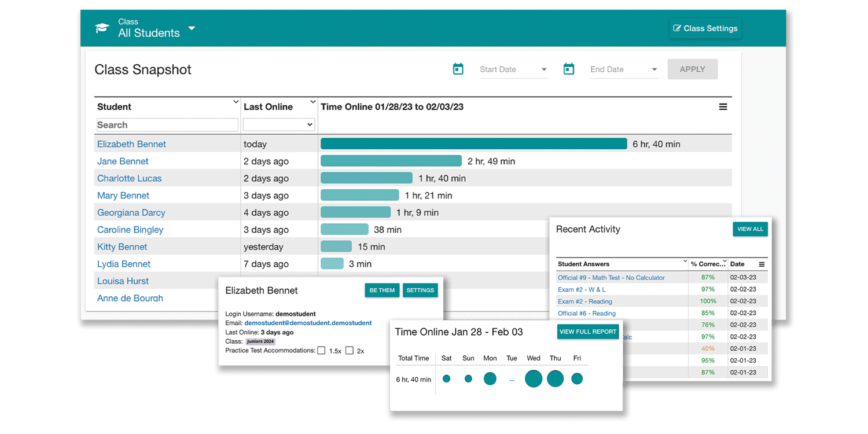This screenshot has width=868, height=434.
Task: Open the Start Date calendar picker icon
Action: (x=458, y=68)
